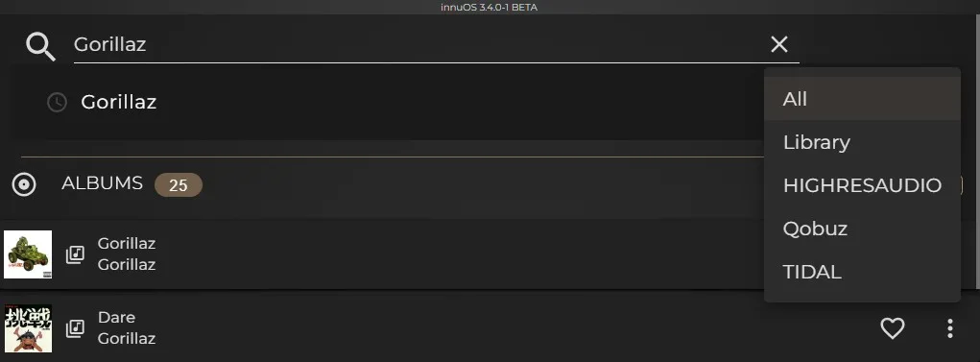Click the Gorillaz recent search suggestion
Screen dimensions: 980x362
coord(119,102)
